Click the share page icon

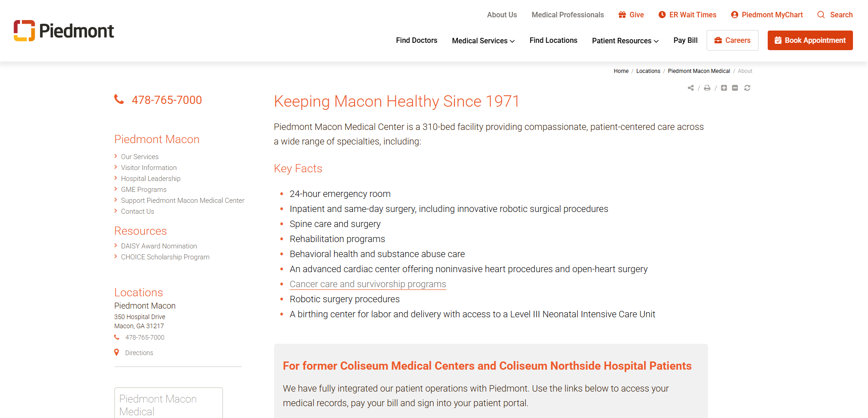[x=691, y=88]
